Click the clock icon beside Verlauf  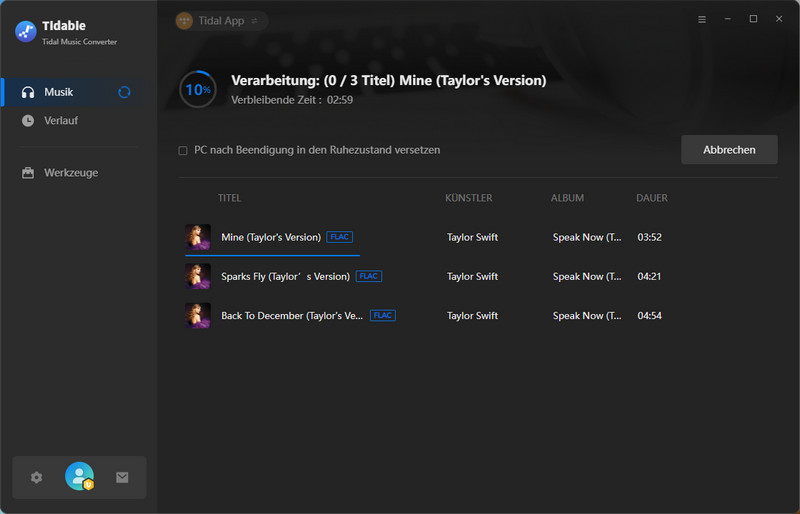[x=28, y=121]
